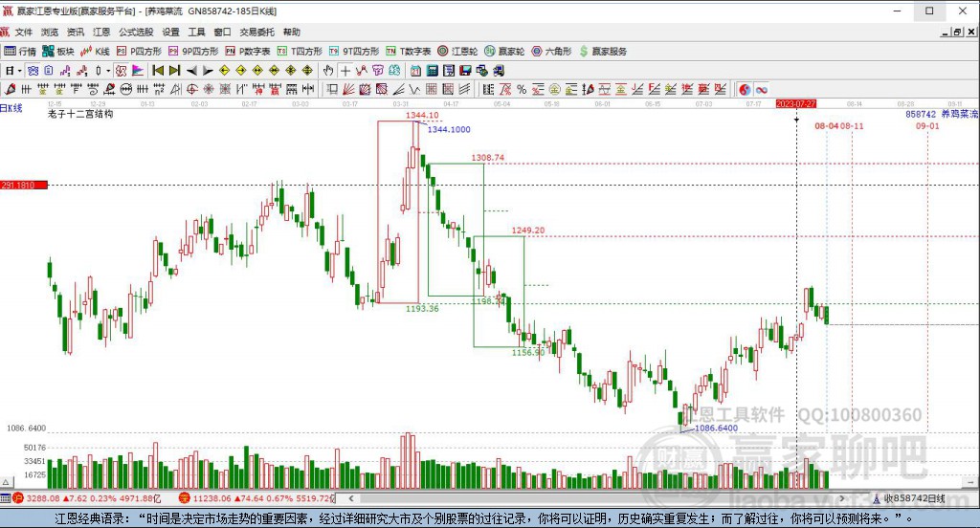This screenshot has width=980, height=528.
Task: Open the 公式选股 menu
Action: click(x=136, y=32)
